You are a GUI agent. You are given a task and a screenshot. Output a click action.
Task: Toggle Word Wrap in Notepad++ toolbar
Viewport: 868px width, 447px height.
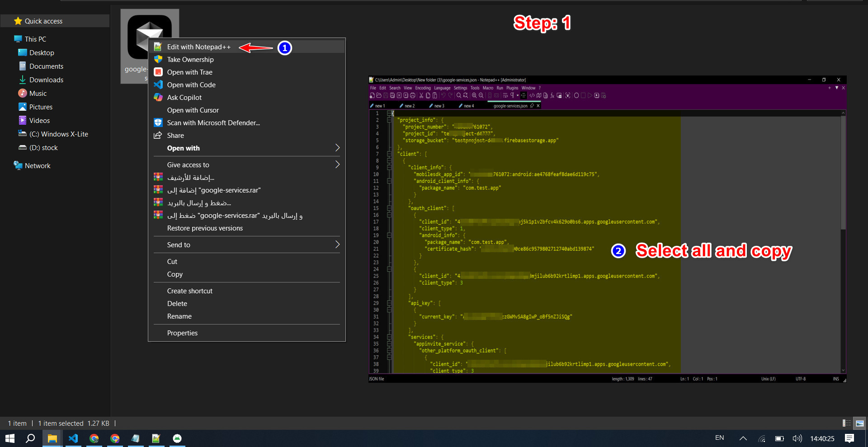tap(505, 95)
